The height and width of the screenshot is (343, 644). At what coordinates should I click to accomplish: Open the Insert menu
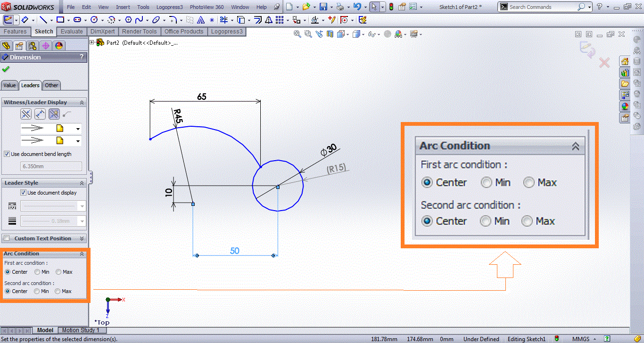coord(123,7)
